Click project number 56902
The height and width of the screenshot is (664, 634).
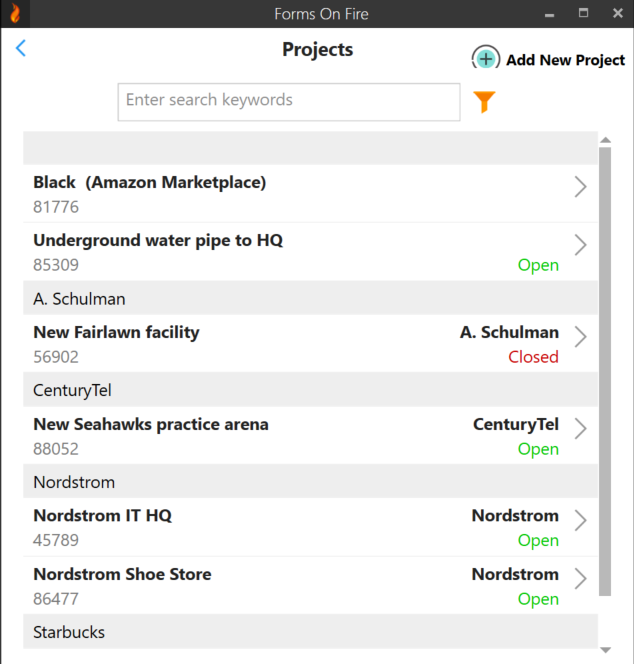[56, 357]
